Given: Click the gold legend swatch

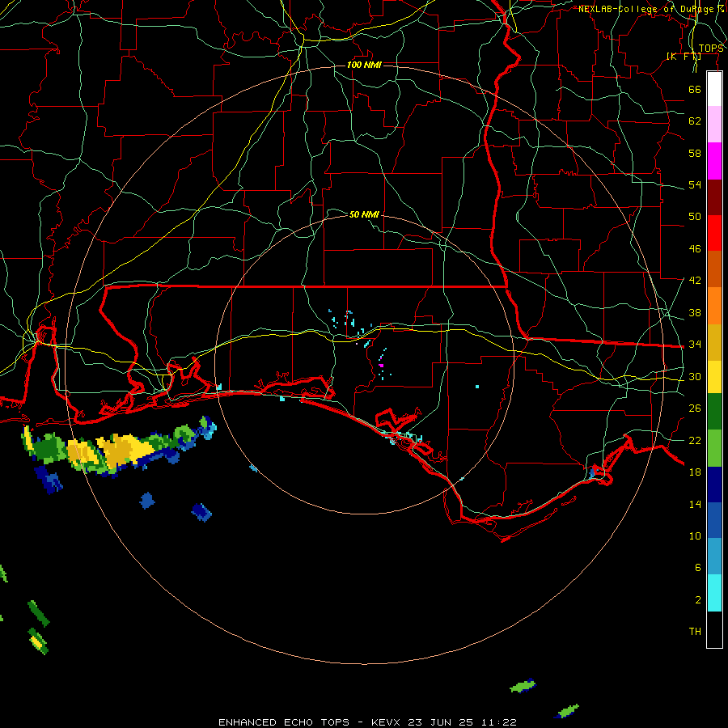Looking at the screenshot, I should click(x=714, y=342).
